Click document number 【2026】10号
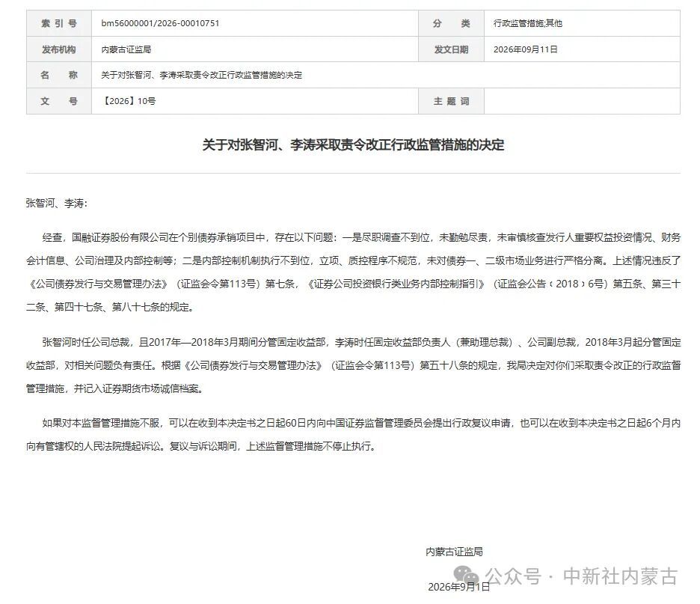700x604 pixels. point(129,101)
